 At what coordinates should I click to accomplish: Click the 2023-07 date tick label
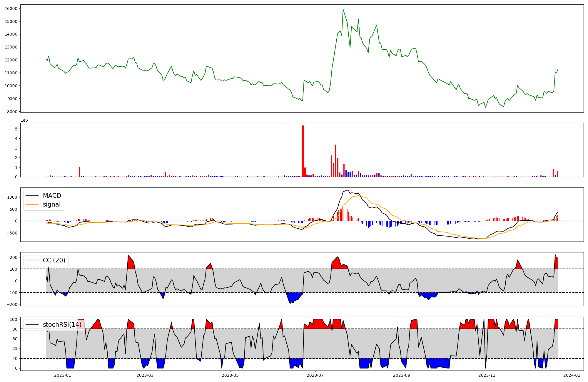[x=315, y=375]
